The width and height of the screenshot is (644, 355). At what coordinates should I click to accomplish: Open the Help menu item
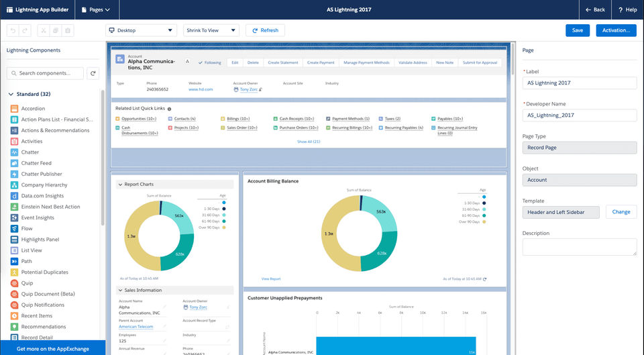pyautogui.click(x=628, y=9)
